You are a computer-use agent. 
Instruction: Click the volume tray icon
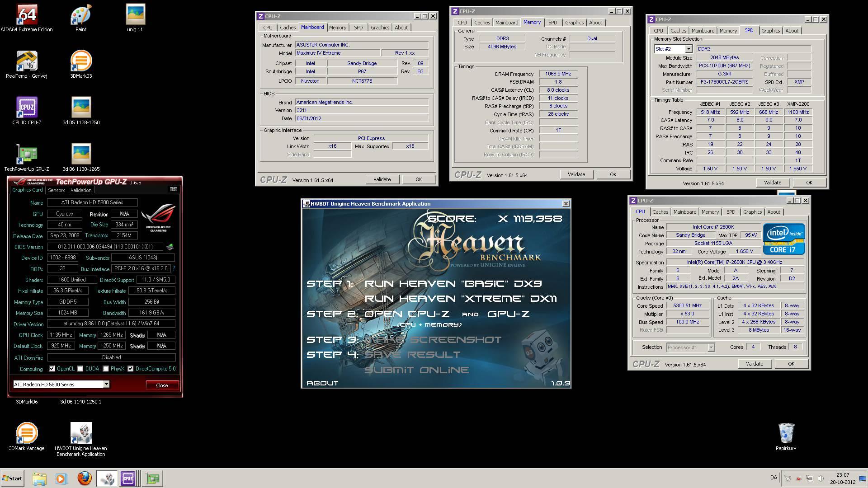point(821,479)
